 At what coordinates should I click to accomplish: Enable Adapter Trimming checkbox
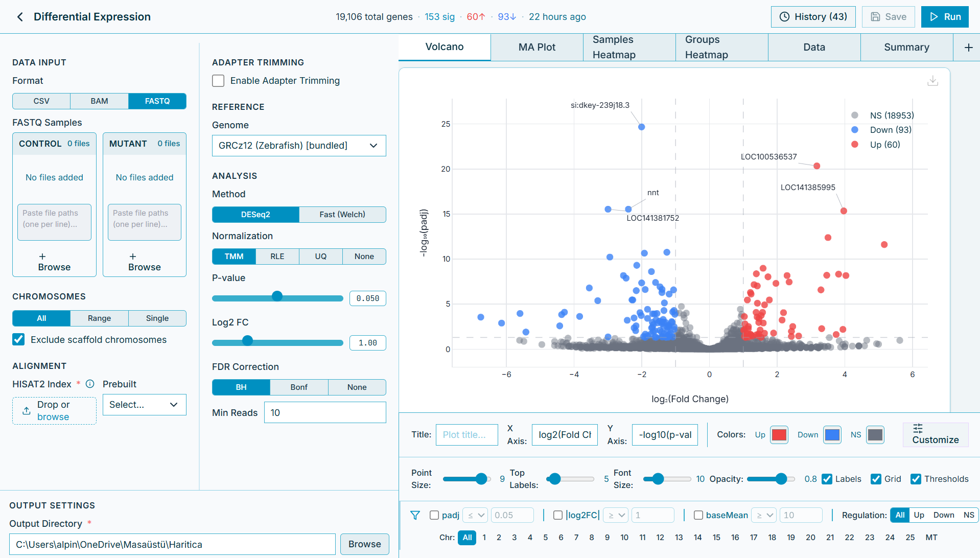pos(218,81)
